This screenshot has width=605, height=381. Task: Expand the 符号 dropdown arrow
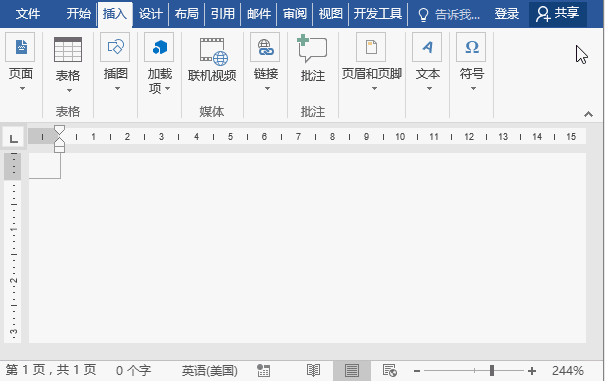pos(473,89)
